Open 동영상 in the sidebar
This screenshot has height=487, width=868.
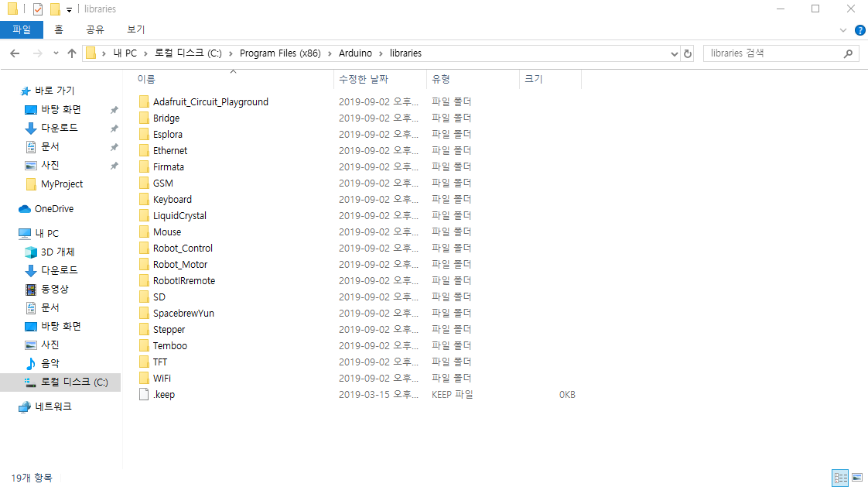[x=47, y=290]
